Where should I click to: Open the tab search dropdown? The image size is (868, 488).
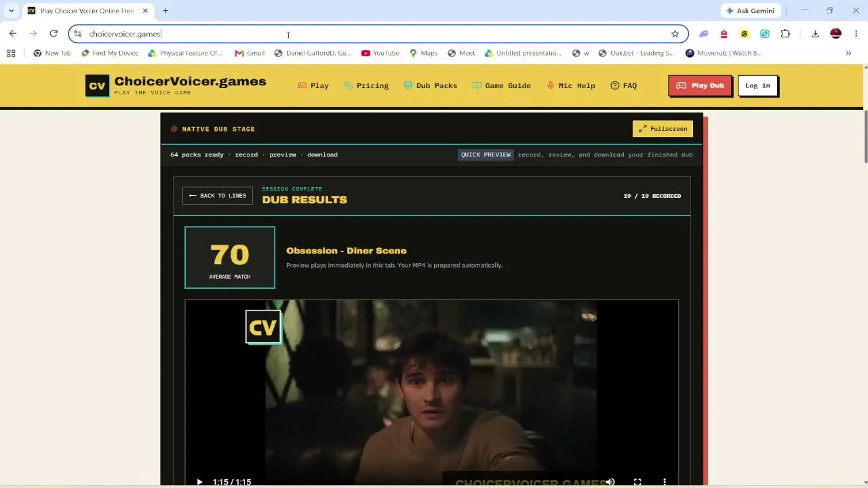(x=11, y=11)
